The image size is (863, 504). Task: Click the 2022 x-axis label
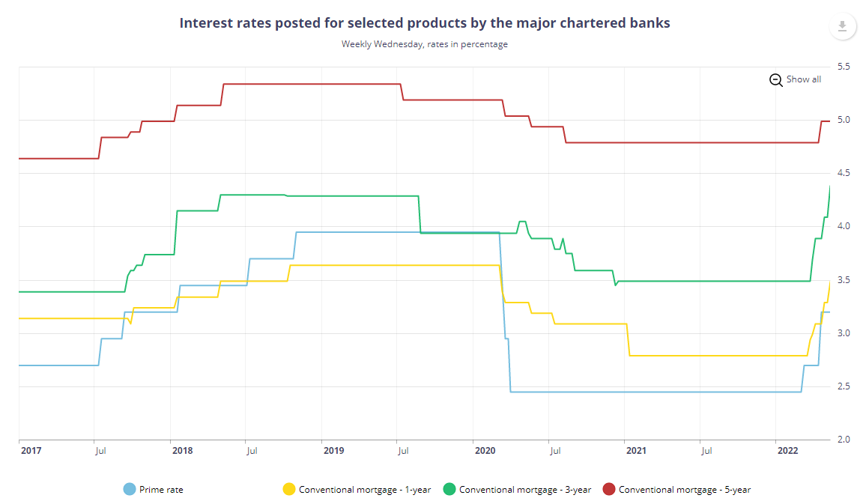[787, 451]
